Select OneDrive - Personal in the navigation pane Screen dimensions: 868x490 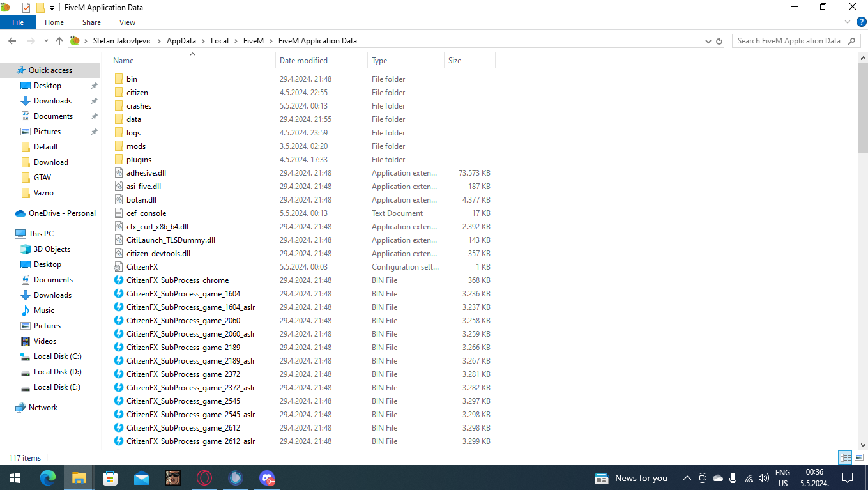62,213
